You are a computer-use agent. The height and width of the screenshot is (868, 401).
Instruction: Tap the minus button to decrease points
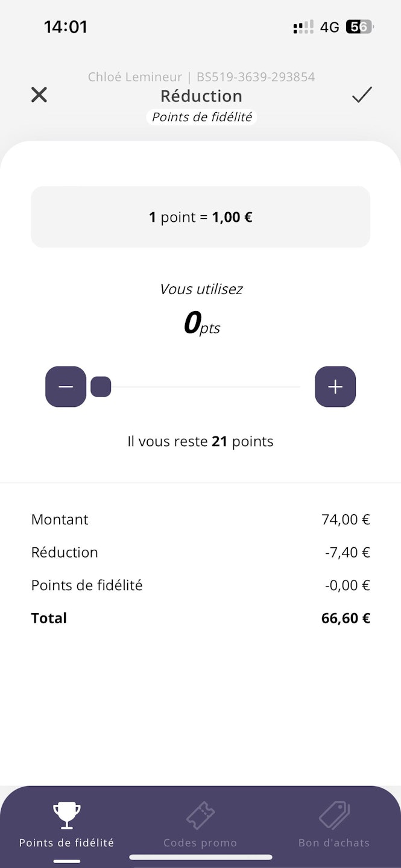point(66,386)
